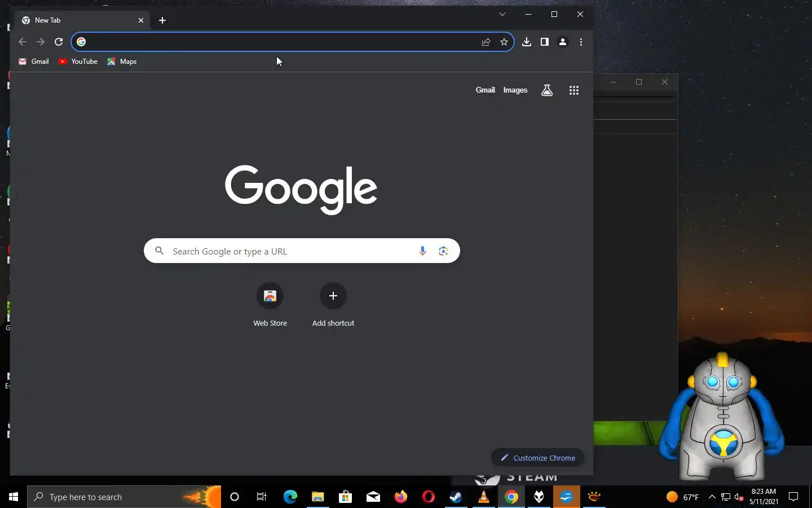Open File Explorer from taskbar
Screen dimensions: 812x508
point(318,497)
